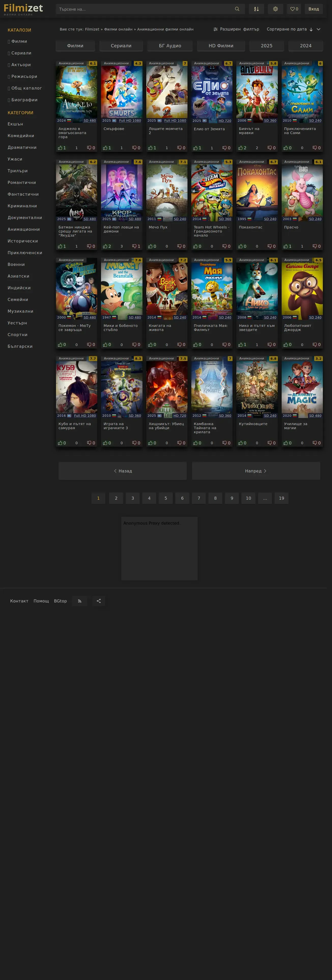332x980 pixels.
Task: Open the Помощ footer link
Action: [x=41, y=601]
